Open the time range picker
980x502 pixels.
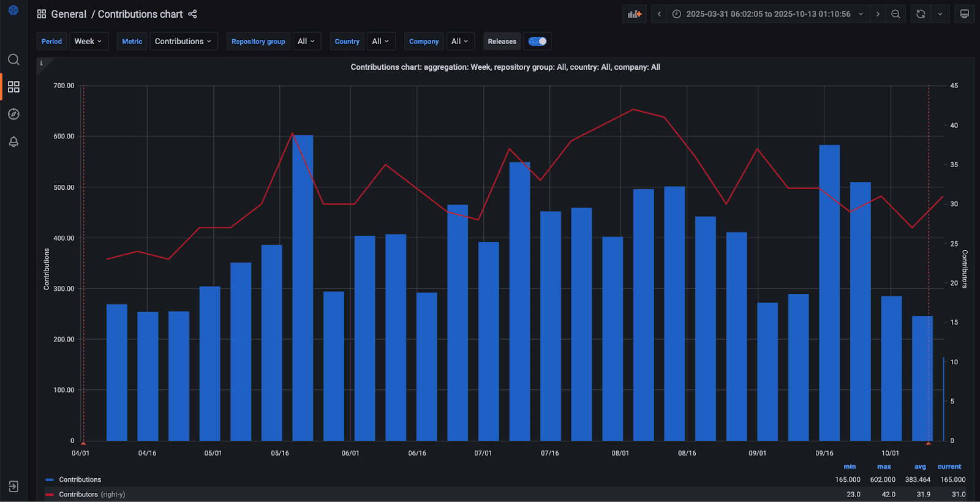[x=768, y=14]
